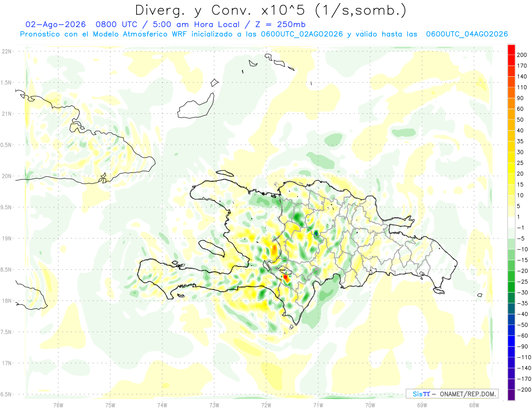532x411 pixels.
Task: Click the '68W' longitude label
Action: pyautogui.click(x=474, y=404)
